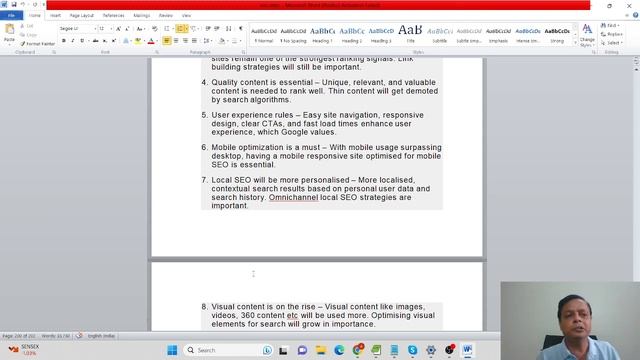The height and width of the screenshot is (360, 640).
Task: Click the Paste clipboard icon
Action: point(9,29)
